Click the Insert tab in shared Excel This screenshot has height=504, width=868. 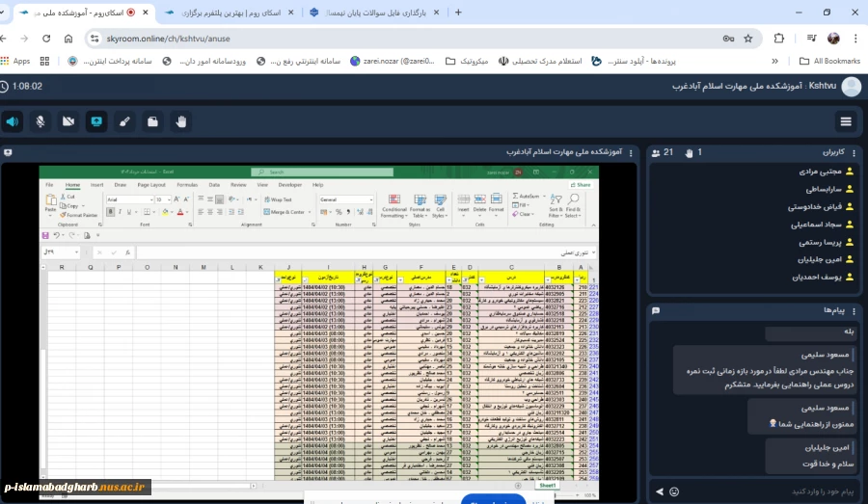coord(96,185)
